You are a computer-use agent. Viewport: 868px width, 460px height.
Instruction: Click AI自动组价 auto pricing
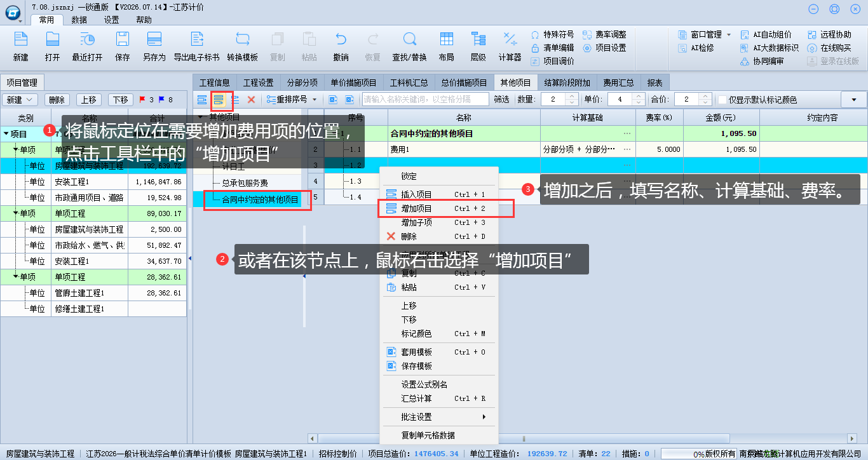click(x=766, y=34)
